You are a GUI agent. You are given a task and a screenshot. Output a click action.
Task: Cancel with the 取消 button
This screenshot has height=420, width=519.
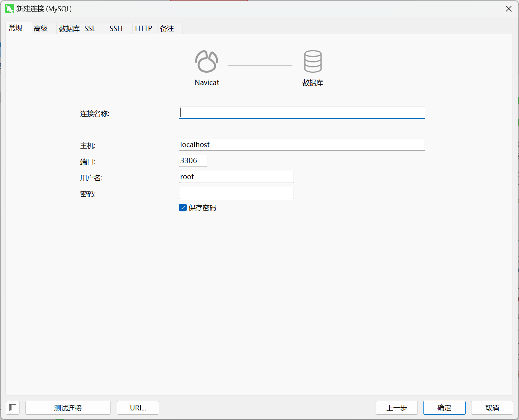(492, 408)
